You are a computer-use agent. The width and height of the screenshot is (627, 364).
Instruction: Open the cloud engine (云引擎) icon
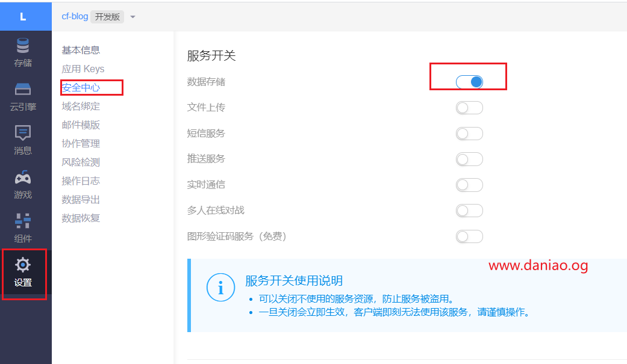(23, 90)
